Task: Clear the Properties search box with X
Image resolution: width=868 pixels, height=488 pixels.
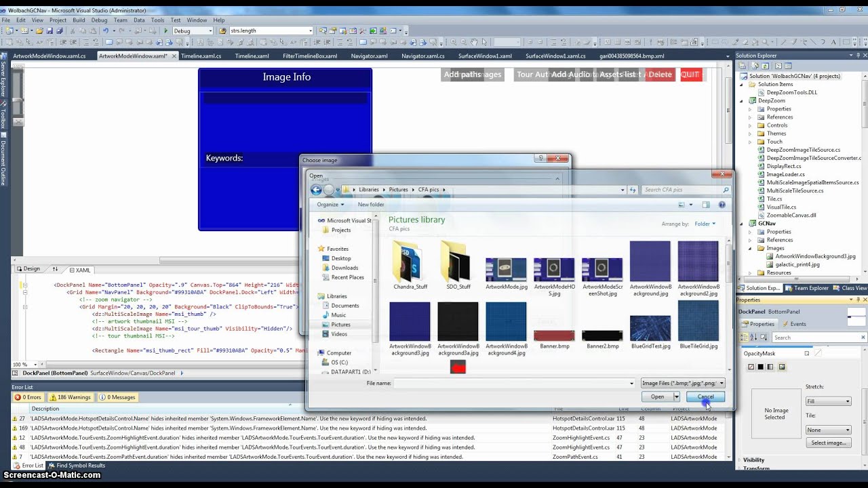Action: pos(863,338)
